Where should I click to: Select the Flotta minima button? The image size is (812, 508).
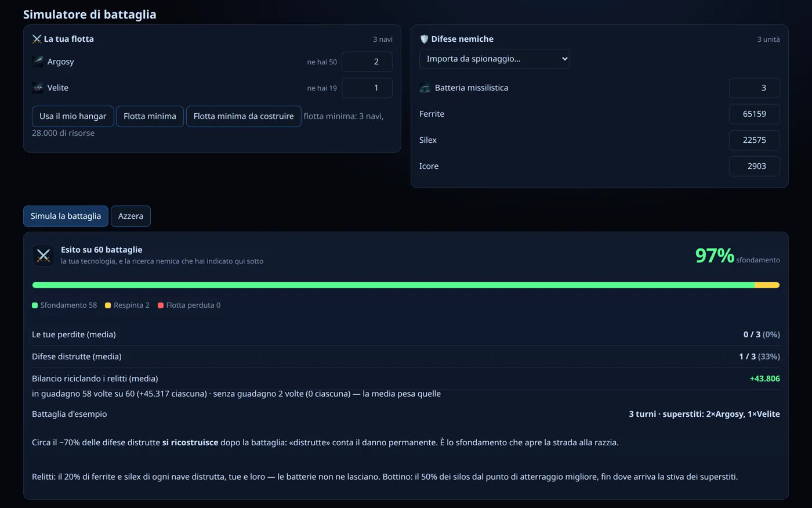tap(150, 116)
